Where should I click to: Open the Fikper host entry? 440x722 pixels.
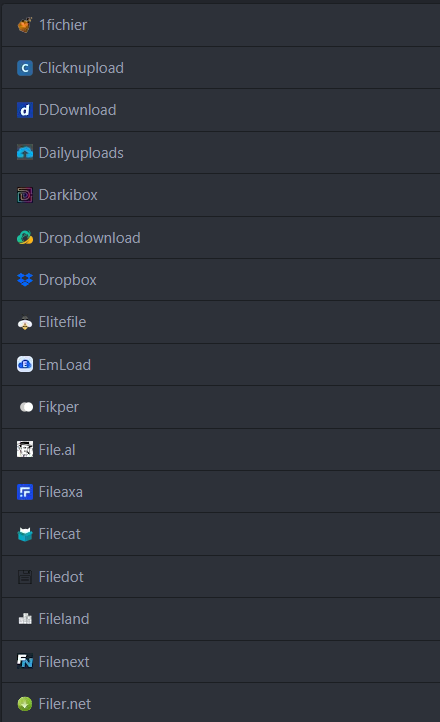tap(221, 407)
